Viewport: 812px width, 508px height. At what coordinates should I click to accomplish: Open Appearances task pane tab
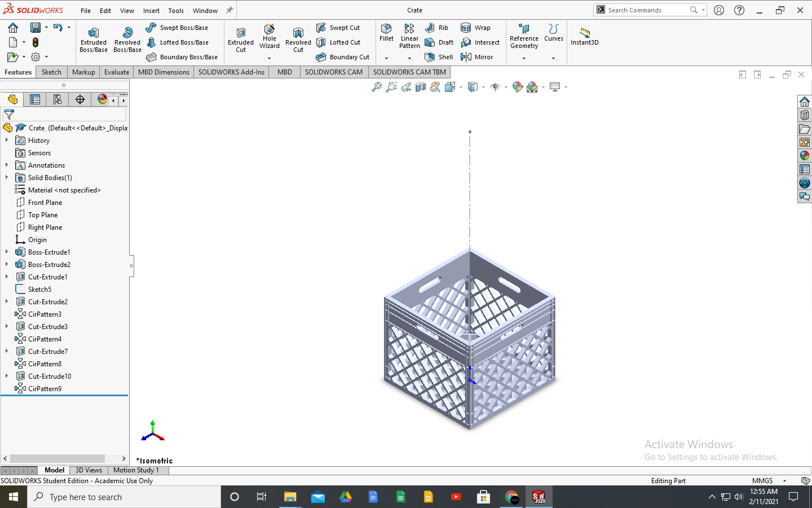pos(805,156)
